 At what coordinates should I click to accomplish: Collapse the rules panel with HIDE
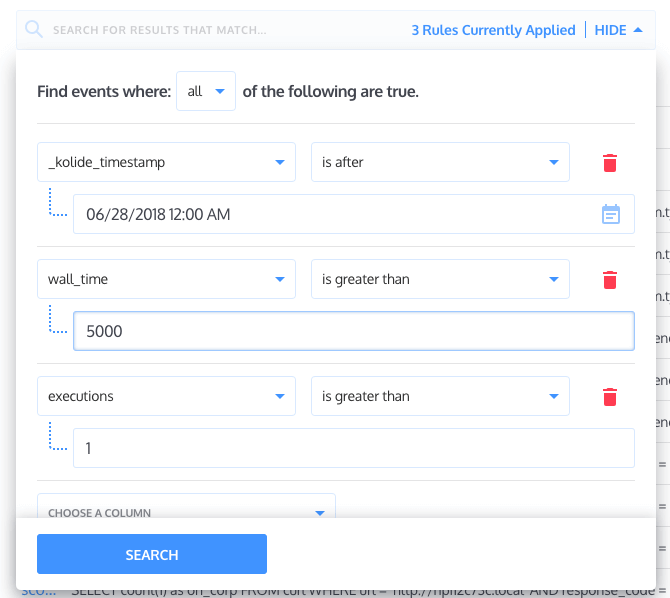[618, 30]
